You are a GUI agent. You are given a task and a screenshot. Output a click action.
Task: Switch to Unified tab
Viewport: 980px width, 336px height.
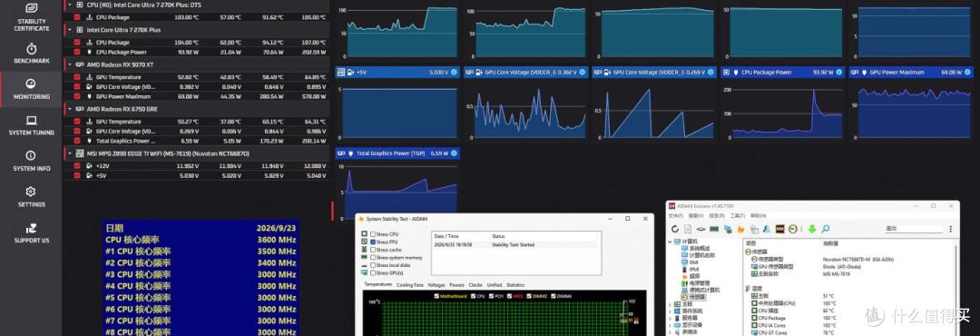click(495, 285)
